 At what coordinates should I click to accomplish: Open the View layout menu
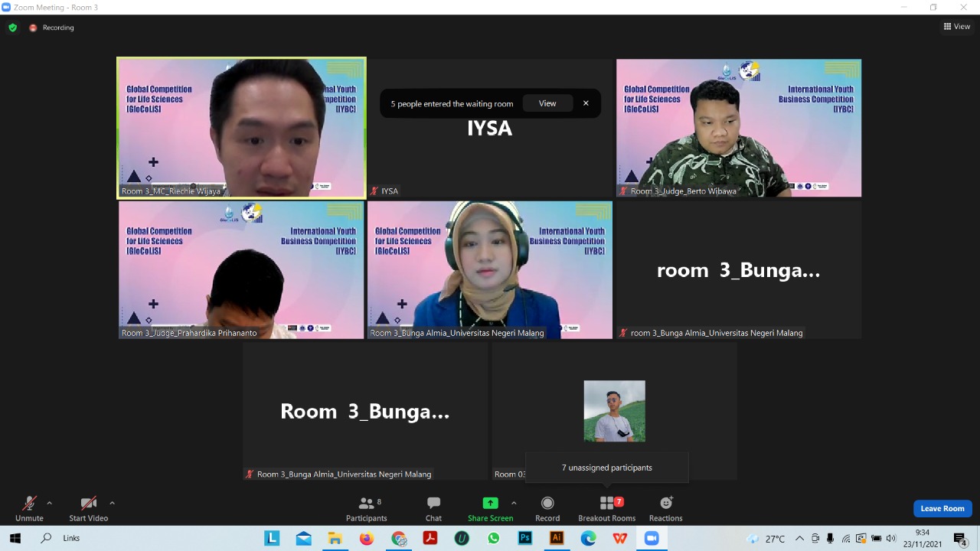point(957,27)
